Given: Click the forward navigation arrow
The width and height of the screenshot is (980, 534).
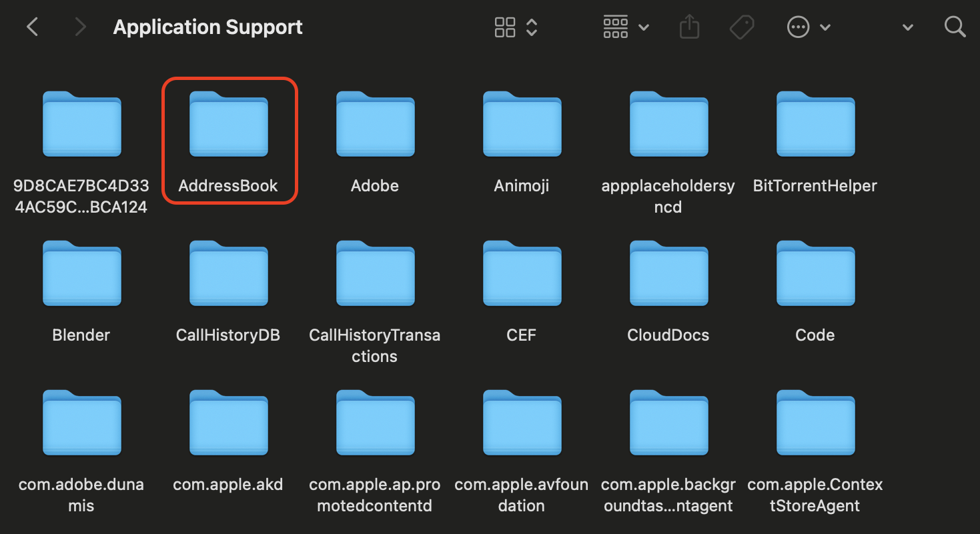Looking at the screenshot, I should point(79,27).
